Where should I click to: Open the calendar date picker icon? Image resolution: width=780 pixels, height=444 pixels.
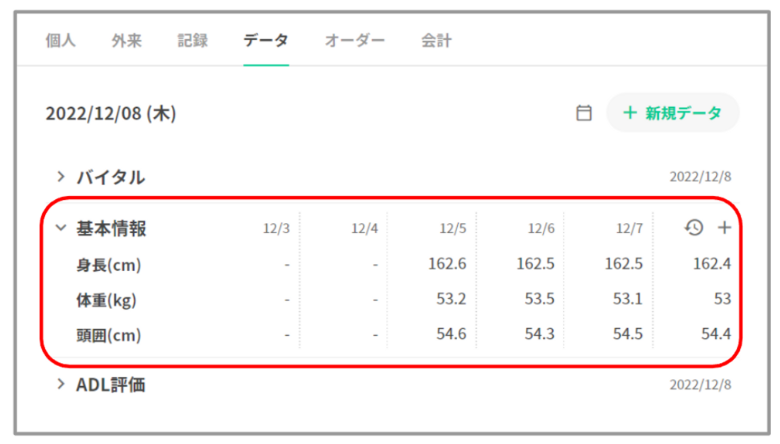584,114
